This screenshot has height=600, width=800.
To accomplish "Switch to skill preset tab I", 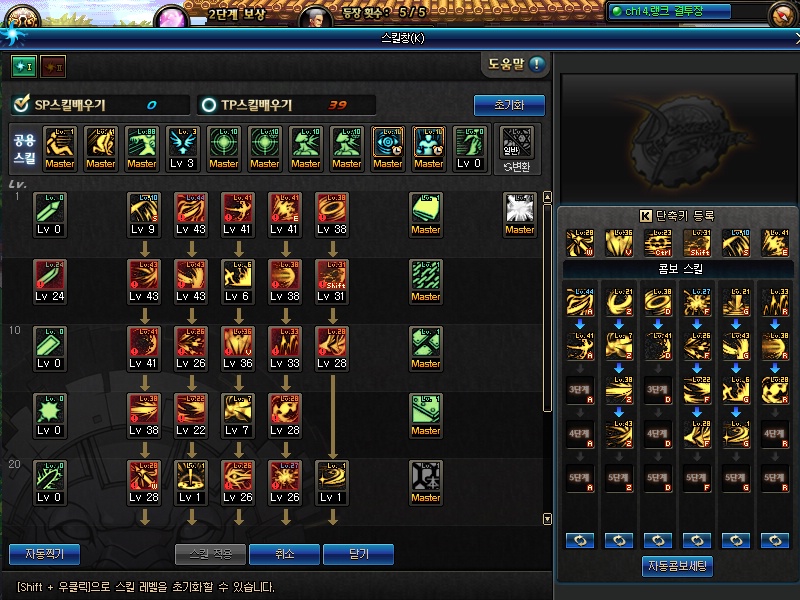I will coord(24,66).
